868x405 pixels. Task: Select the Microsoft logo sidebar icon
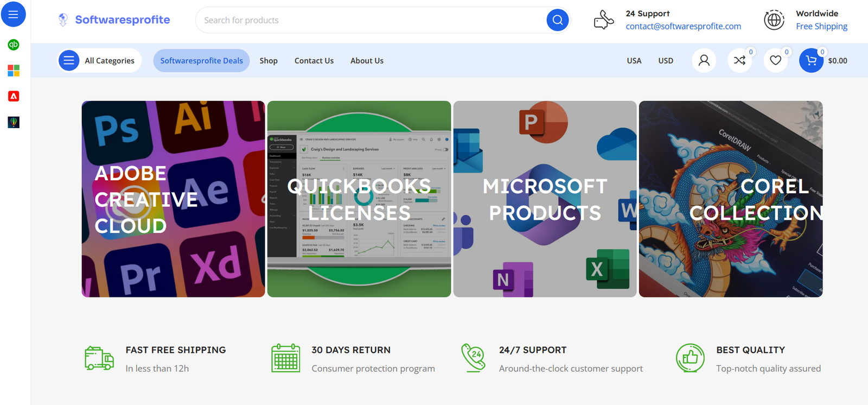[x=14, y=71]
